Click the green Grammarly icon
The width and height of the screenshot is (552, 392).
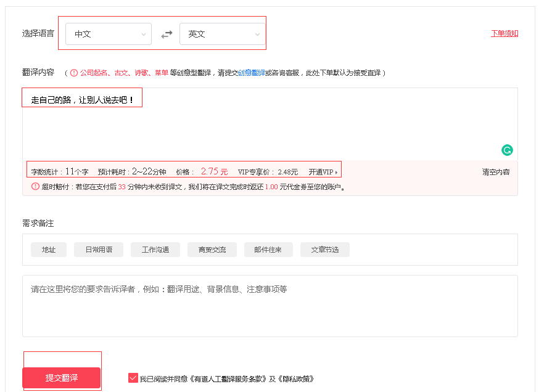507,150
